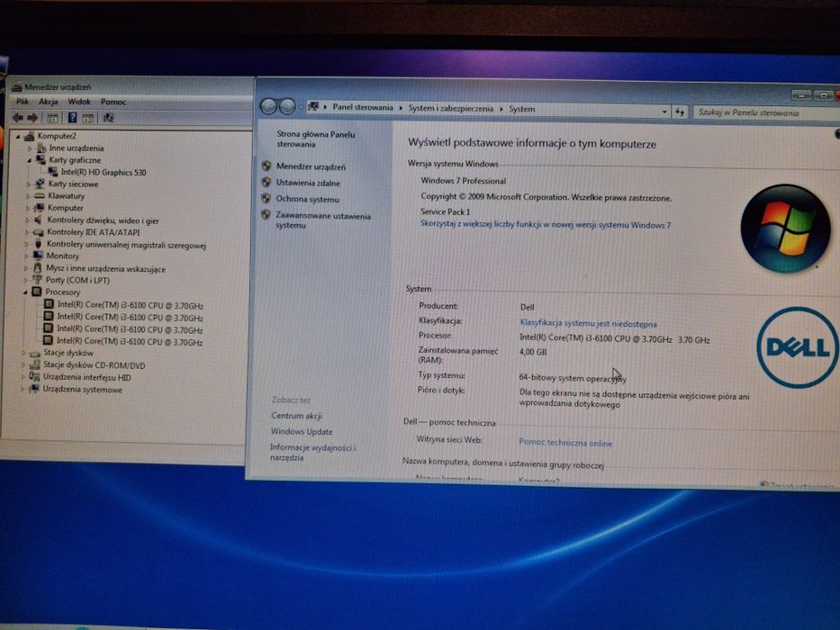The height and width of the screenshot is (630, 840).
Task: Click the forward button in System window
Action: coord(287,106)
